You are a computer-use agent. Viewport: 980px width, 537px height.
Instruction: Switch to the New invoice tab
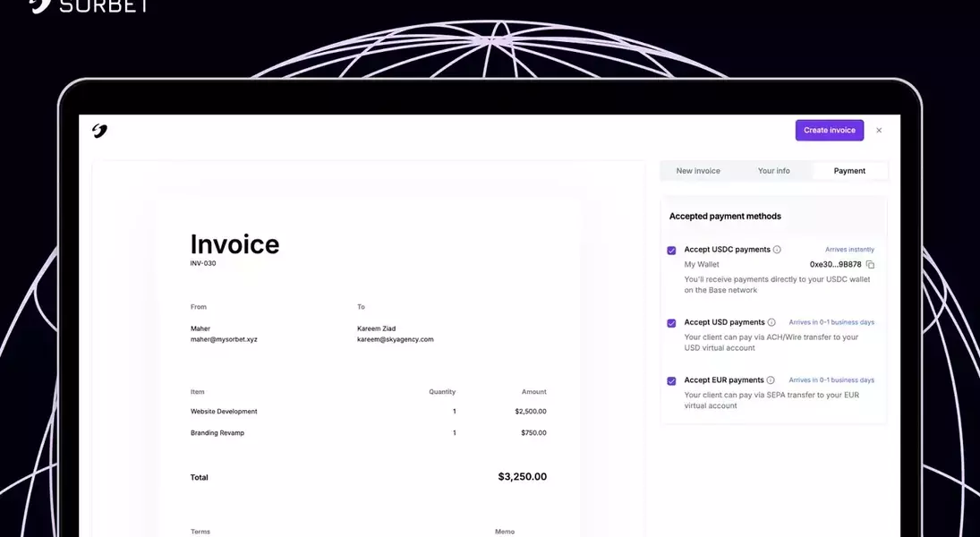698,171
